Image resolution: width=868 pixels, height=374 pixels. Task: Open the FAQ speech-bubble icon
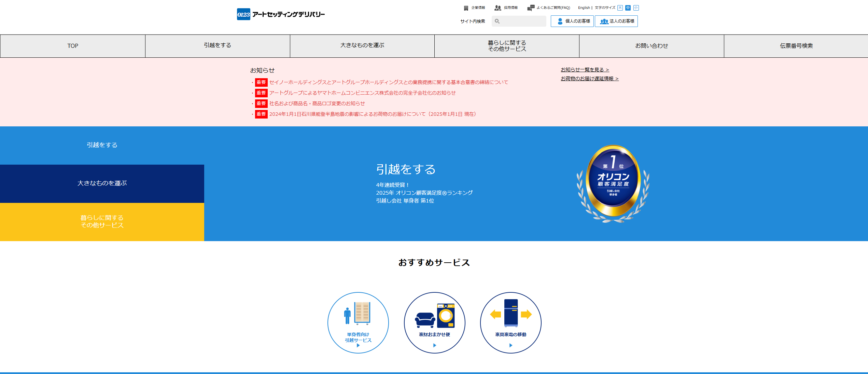(531, 8)
